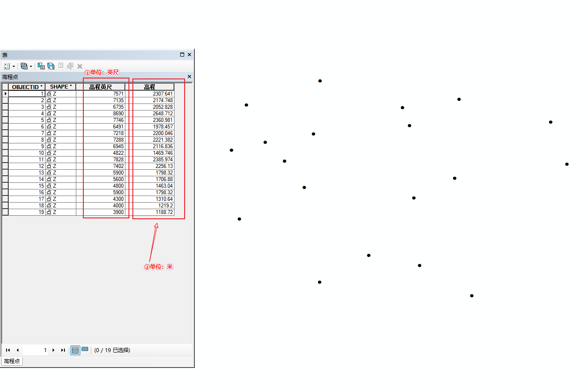Image resolution: width=588 pixels, height=392 pixels.
Task: Click the 高程 column header
Action: [150, 87]
